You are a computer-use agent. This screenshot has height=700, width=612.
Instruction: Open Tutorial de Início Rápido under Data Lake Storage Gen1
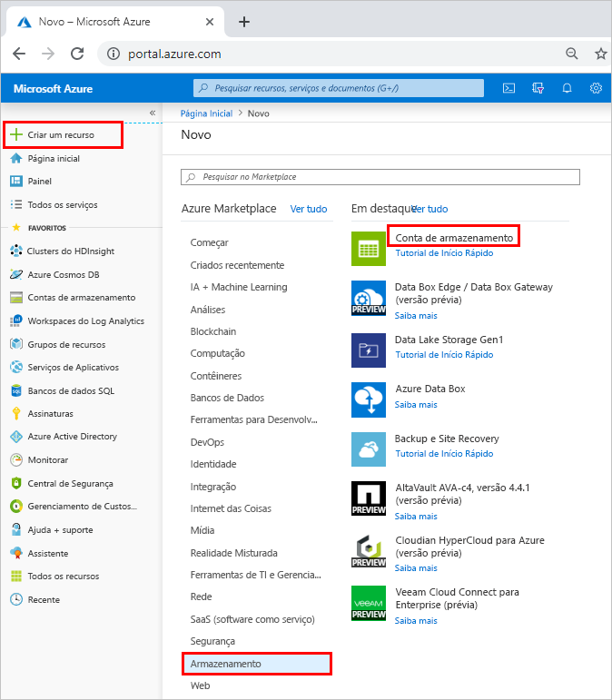[444, 355]
